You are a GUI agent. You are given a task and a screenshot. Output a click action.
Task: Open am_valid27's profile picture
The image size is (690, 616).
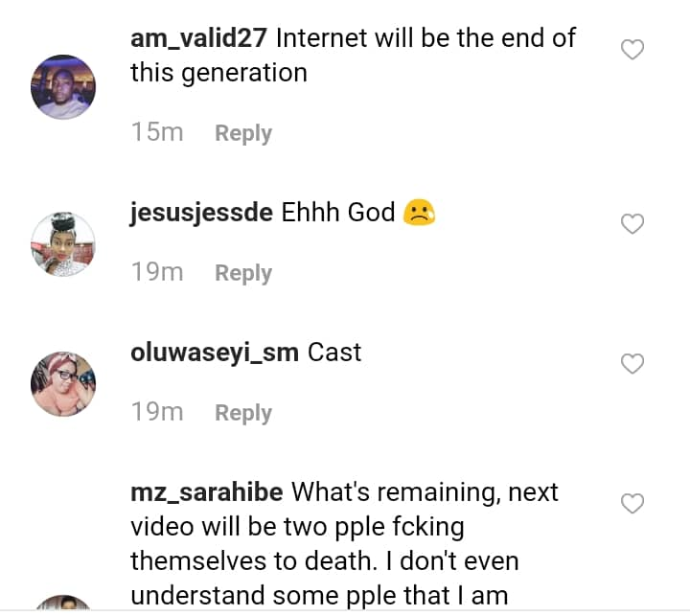[x=64, y=86]
